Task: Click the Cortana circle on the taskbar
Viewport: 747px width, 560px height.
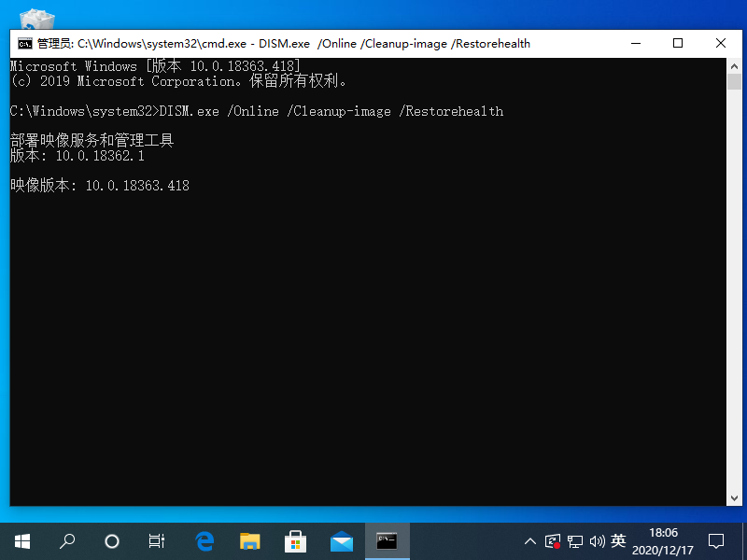Action: coord(111,540)
